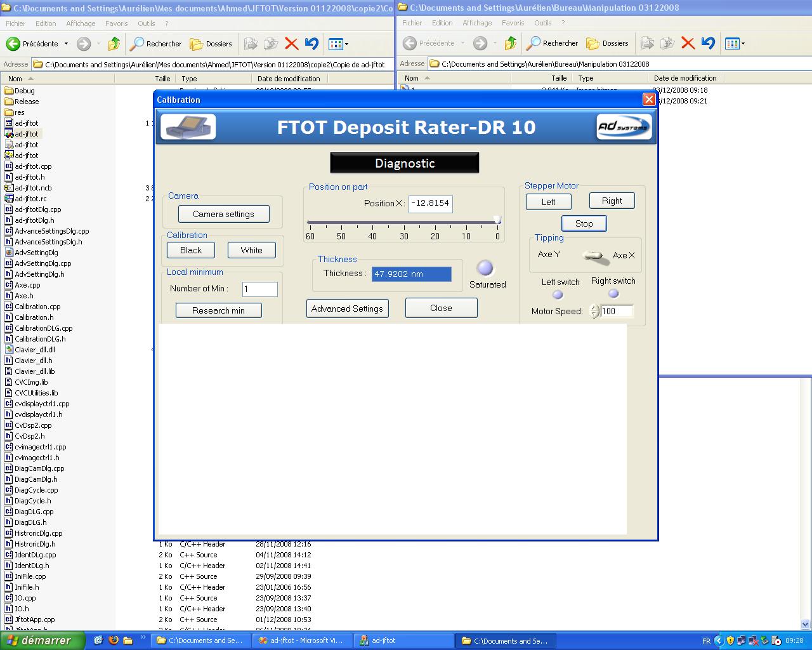
Task: Select the CalibrationDLG.cpp file
Action: click(39, 328)
